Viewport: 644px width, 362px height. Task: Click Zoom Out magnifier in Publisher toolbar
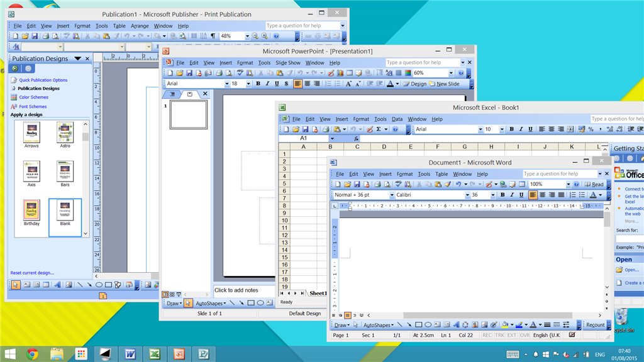255,36
